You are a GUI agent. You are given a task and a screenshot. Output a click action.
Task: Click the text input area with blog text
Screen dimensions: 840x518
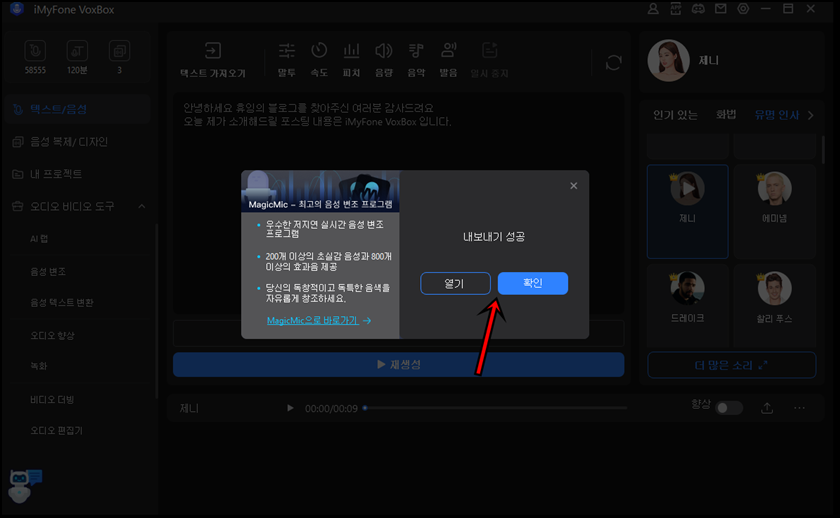click(399, 204)
